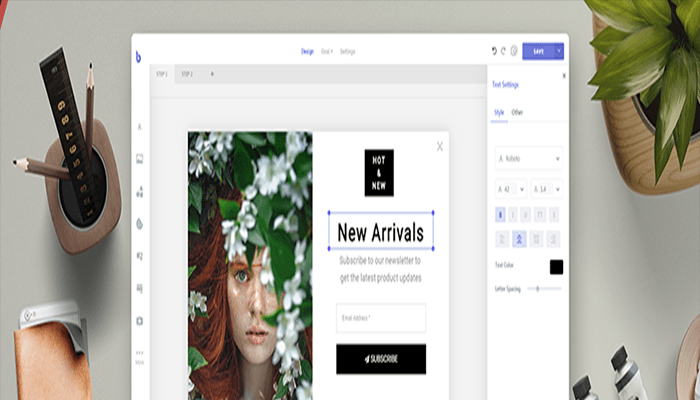Viewport: 700px width, 400px height.
Task: Expand the arrow next to Save button
Action: point(559,51)
